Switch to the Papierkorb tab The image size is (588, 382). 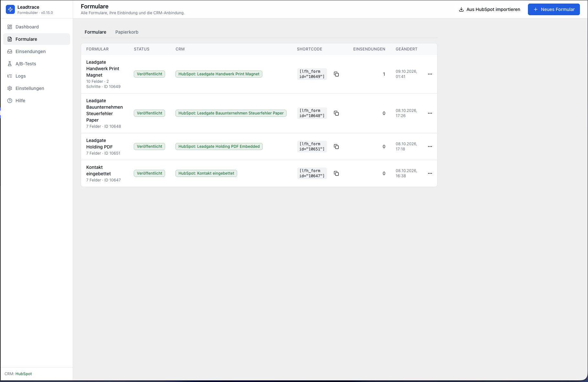(127, 32)
